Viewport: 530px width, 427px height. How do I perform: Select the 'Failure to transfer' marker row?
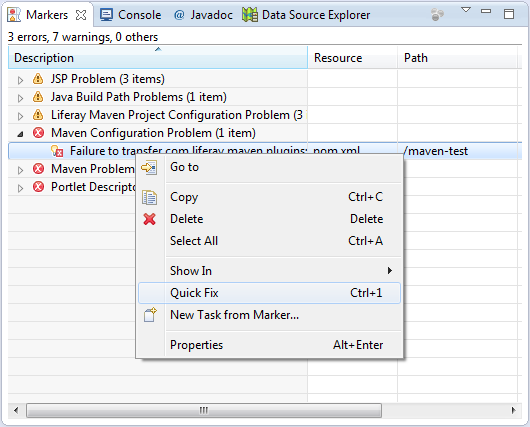pos(265,151)
